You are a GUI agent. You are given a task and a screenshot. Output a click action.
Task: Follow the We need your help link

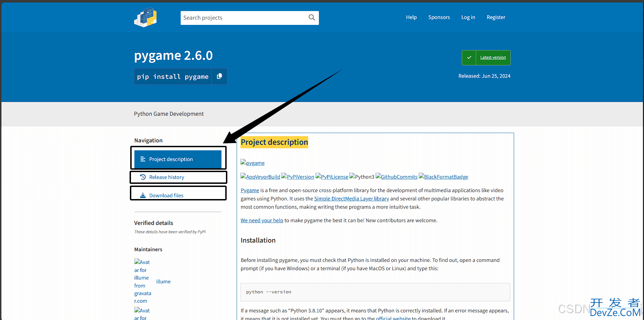(x=262, y=220)
